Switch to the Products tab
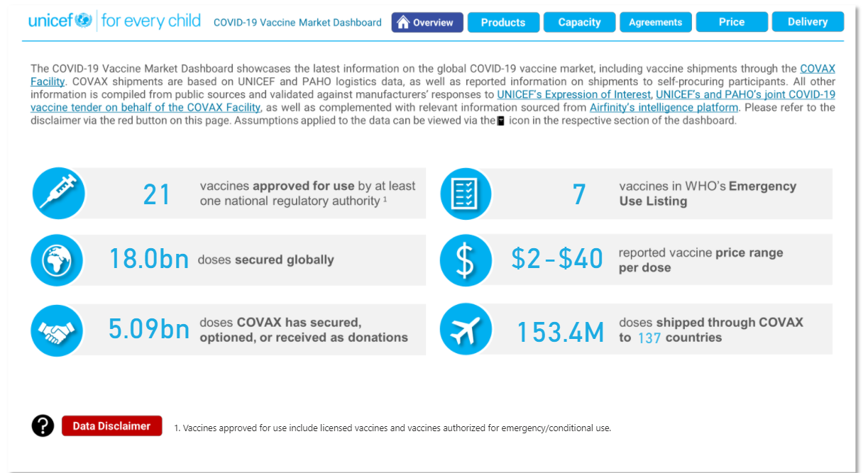 [503, 22]
